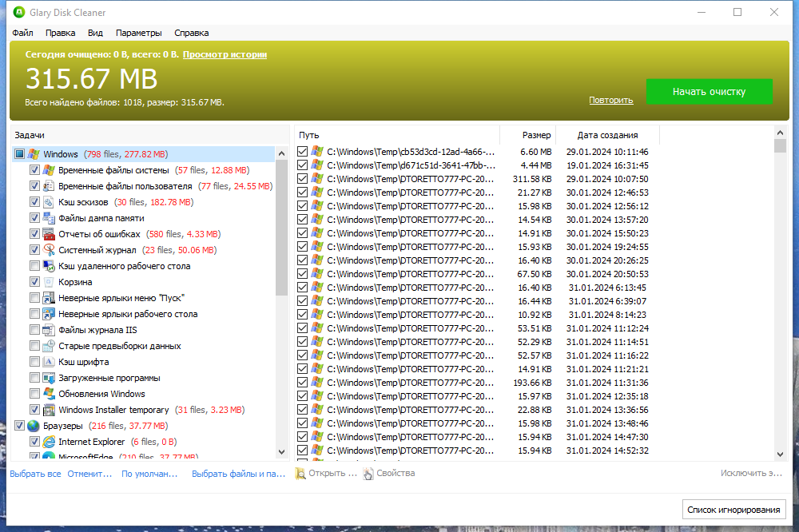Viewport: 799px width, 532px height.
Task: Open the Параметры menu
Action: click(x=138, y=33)
